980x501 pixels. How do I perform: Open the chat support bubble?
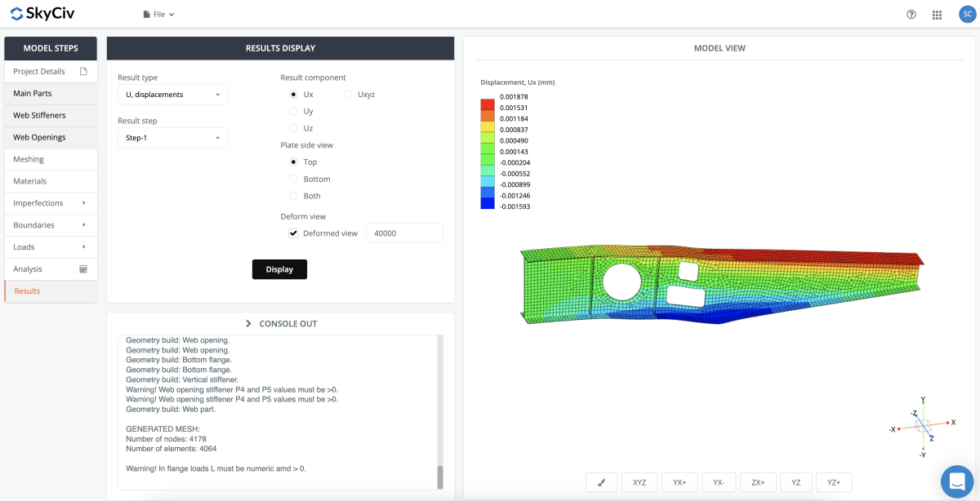[x=956, y=481]
